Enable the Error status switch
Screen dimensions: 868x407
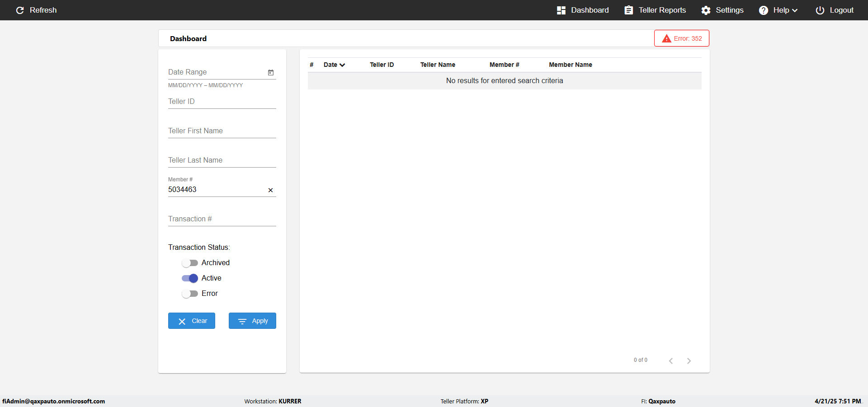click(x=190, y=294)
